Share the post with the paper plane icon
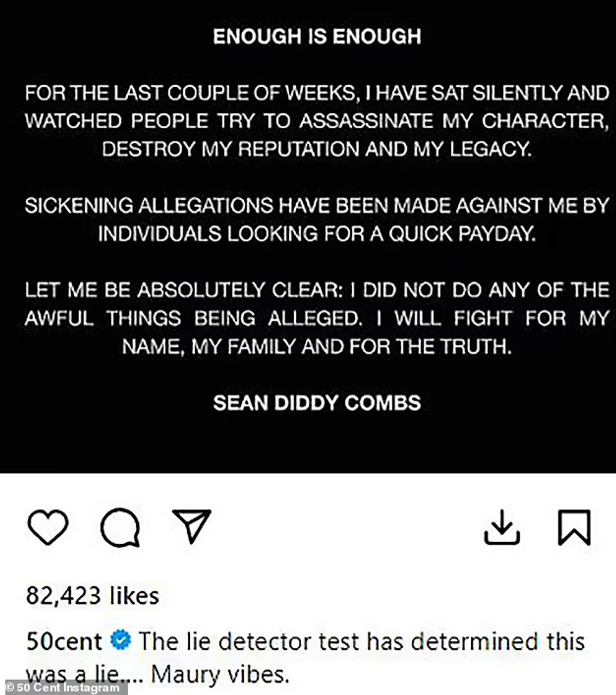This screenshot has height=695, width=616. (x=191, y=526)
